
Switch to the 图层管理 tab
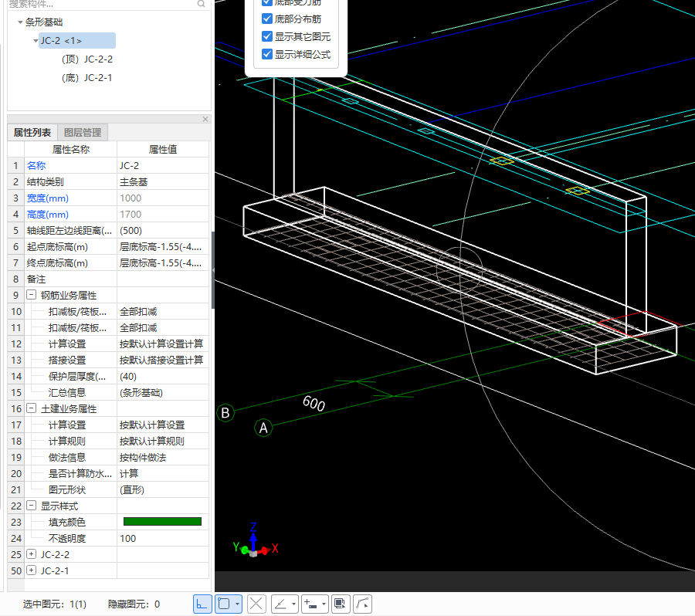pos(83,133)
